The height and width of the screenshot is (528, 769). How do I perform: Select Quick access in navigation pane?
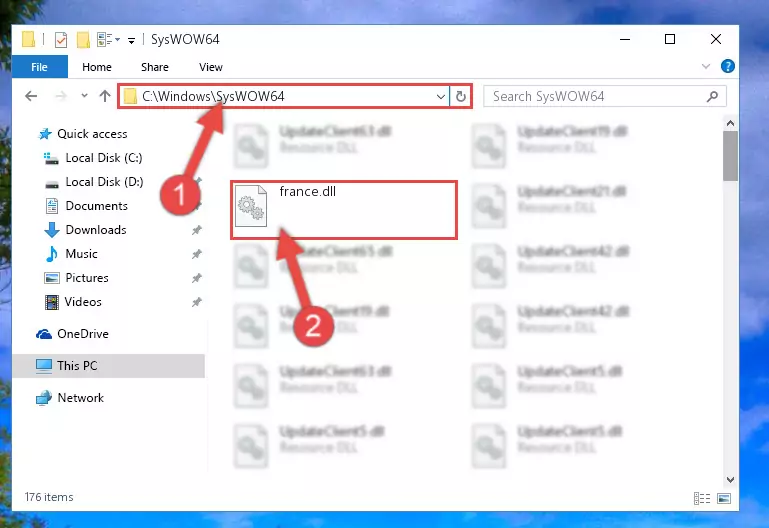tap(92, 134)
